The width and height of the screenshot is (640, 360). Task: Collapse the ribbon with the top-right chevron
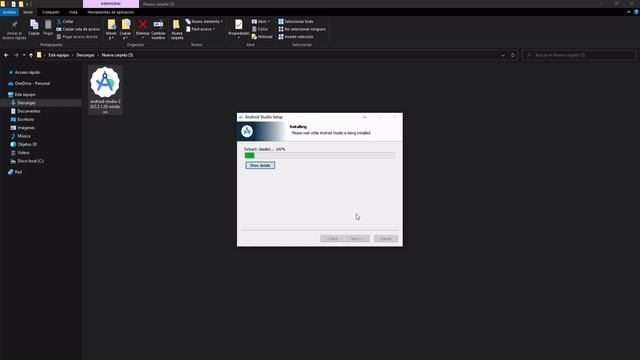click(629, 12)
